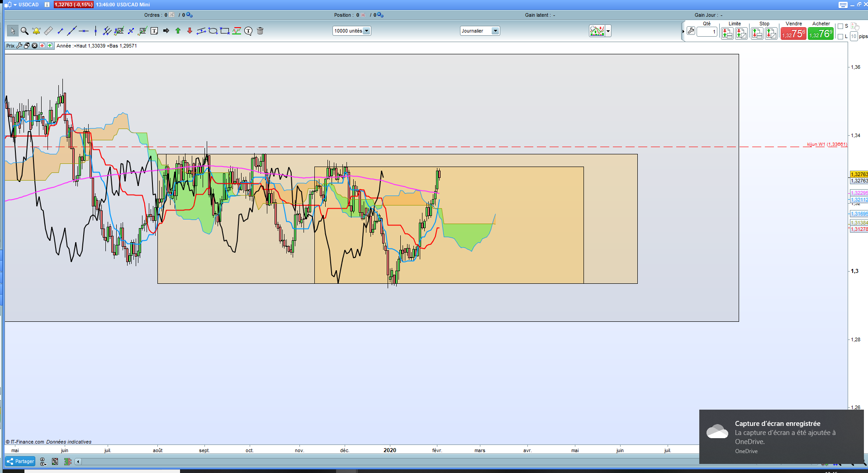Select the horizontal line drawing tool
Image resolution: width=868 pixels, height=473 pixels.
84,31
